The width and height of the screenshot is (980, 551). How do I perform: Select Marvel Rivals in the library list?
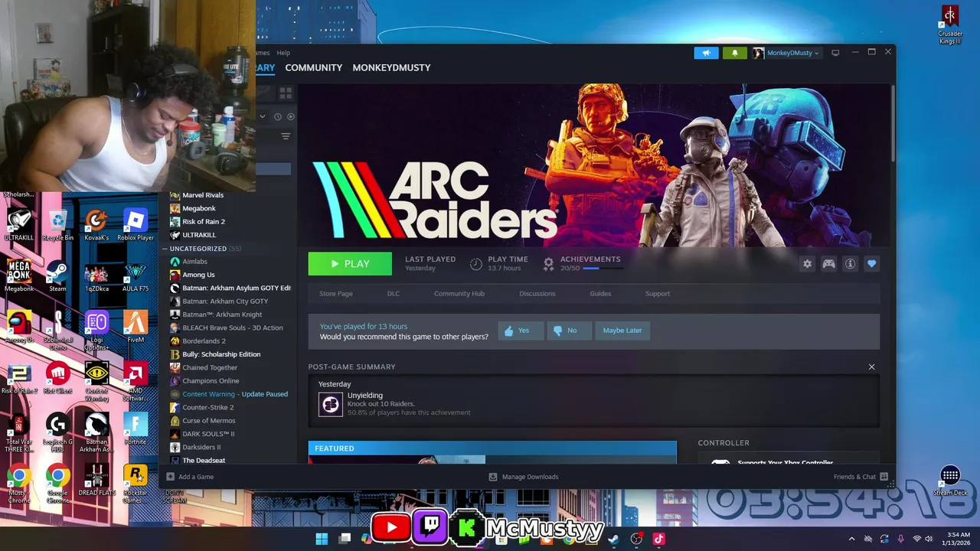click(x=203, y=195)
